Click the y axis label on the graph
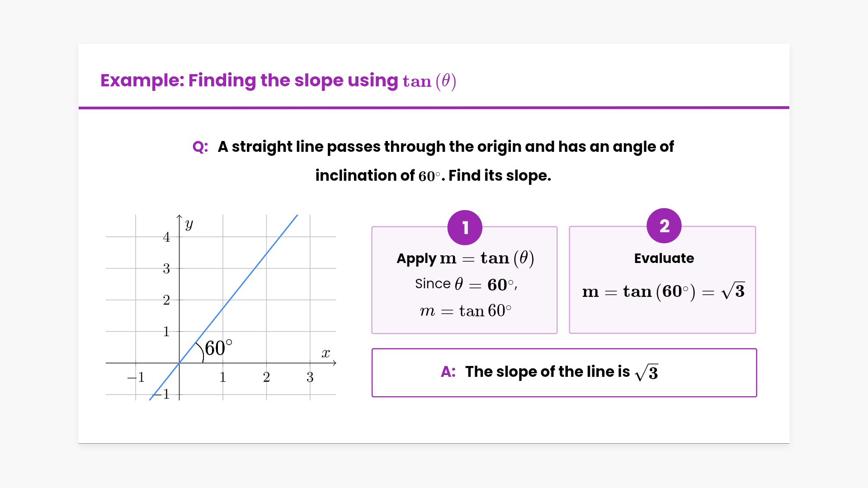Screen dimensions: 868x488 point(189,224)
